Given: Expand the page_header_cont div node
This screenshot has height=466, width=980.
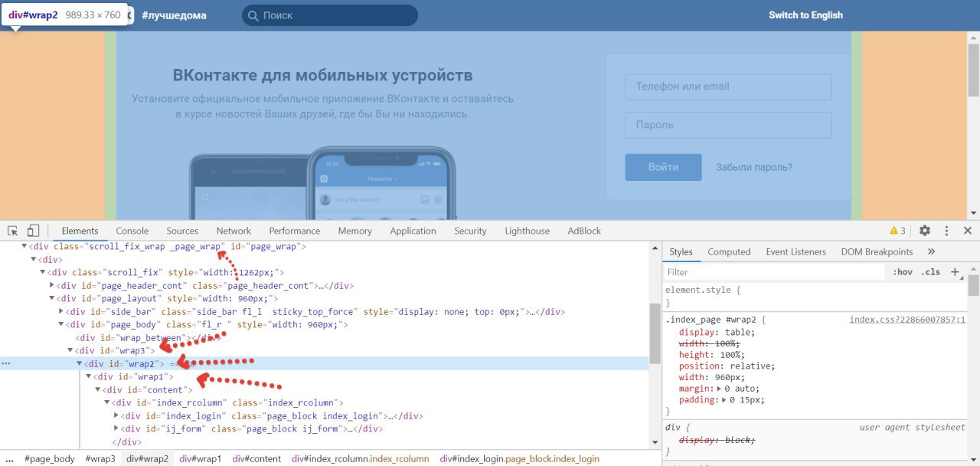Looking at the screenshot, I should click(x=52, y=286).
